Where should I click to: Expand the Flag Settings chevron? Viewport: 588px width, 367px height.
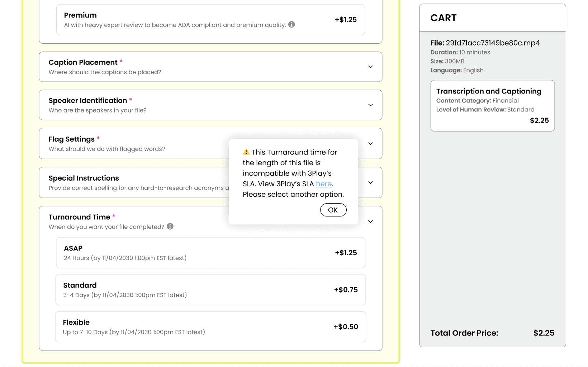coord(370,144)
